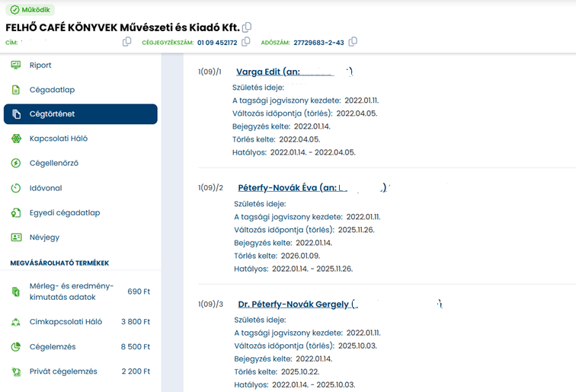Copy the address using the Cím copy icon
Screen dimensions: 576x392
(127, 43)
